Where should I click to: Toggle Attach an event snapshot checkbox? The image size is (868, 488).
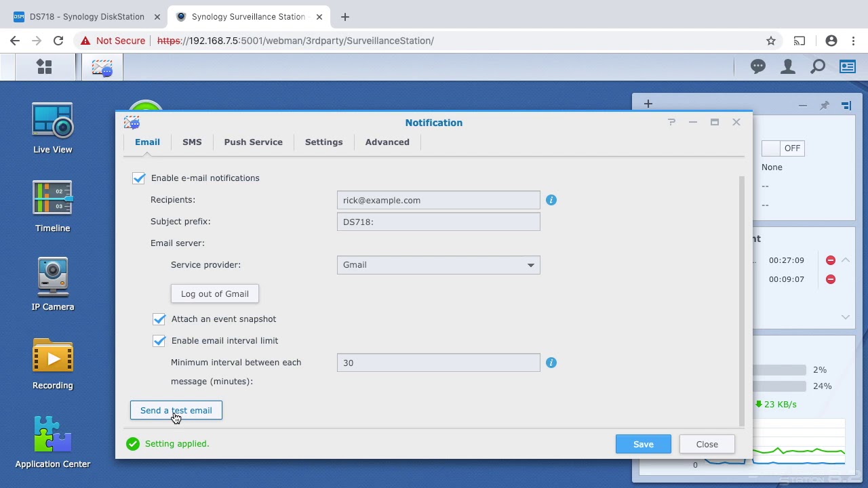159,319
